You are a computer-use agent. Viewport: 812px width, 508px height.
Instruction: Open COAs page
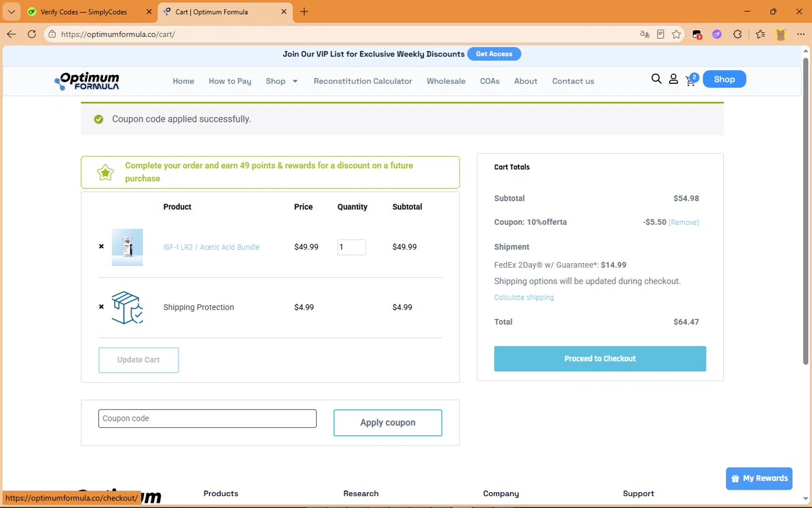(x=490, y=81)
